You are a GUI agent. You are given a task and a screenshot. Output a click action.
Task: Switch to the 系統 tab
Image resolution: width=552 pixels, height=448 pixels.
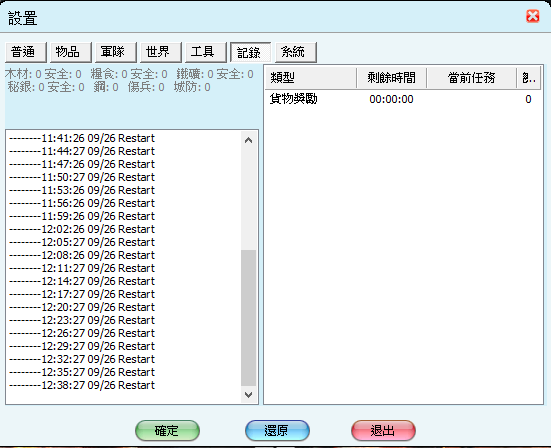(x=296, y=52)
